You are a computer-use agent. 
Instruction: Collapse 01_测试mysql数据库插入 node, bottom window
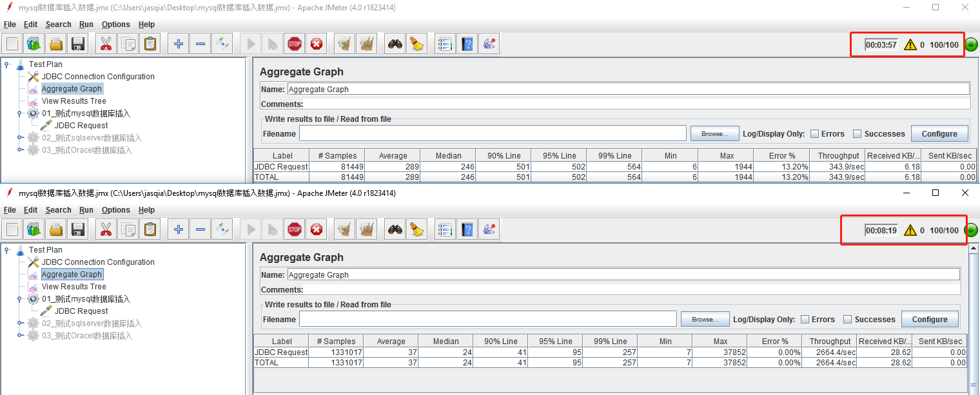20,299
